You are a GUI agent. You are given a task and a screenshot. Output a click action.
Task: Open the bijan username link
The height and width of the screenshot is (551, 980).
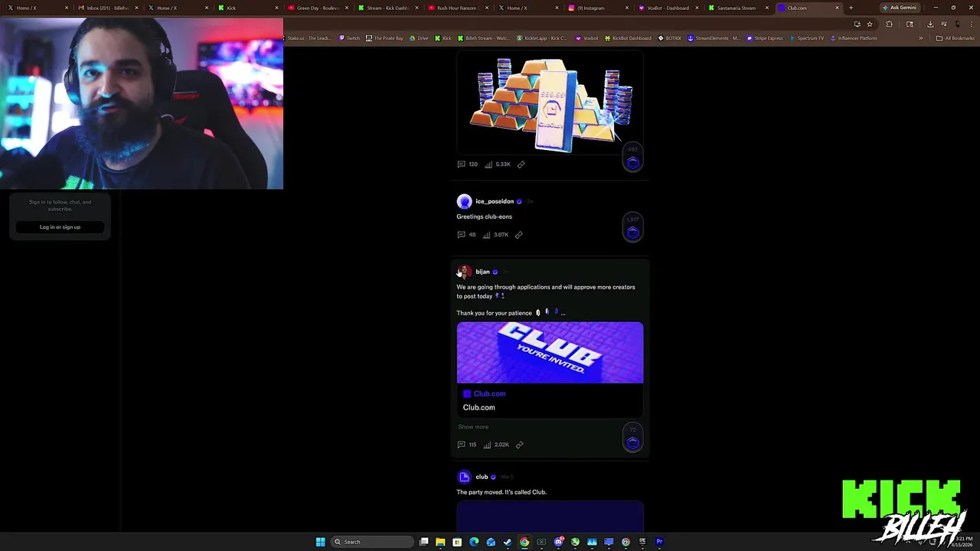482,272
